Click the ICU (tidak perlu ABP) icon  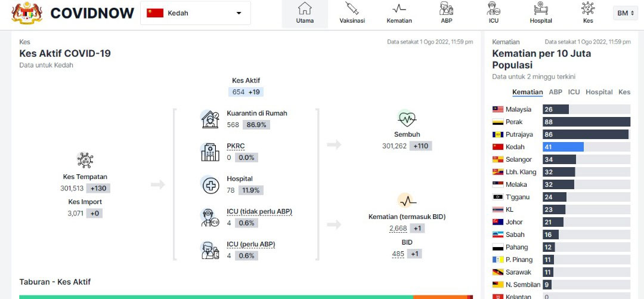(210, 218)
